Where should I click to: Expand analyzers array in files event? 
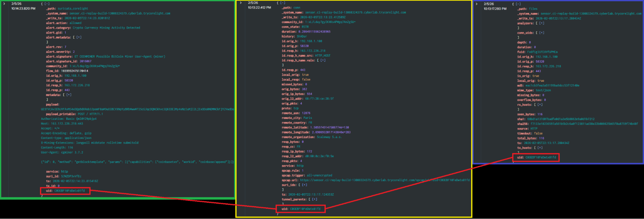[x=542, y=23]
